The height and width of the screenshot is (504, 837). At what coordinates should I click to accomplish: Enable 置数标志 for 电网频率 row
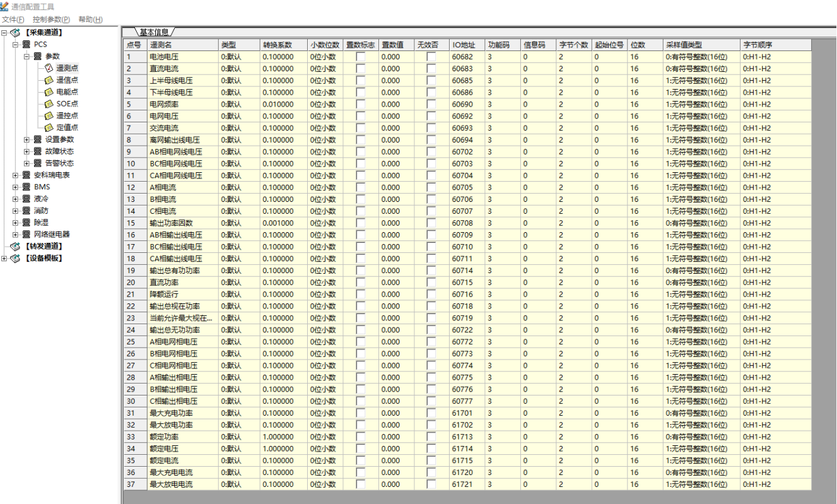(361, 104)
